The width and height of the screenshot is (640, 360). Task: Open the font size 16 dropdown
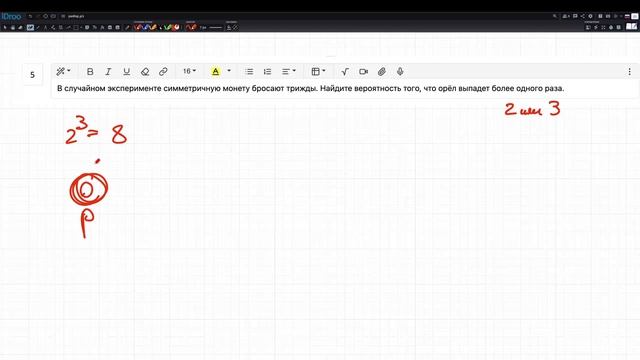click(x=189, y=71)
